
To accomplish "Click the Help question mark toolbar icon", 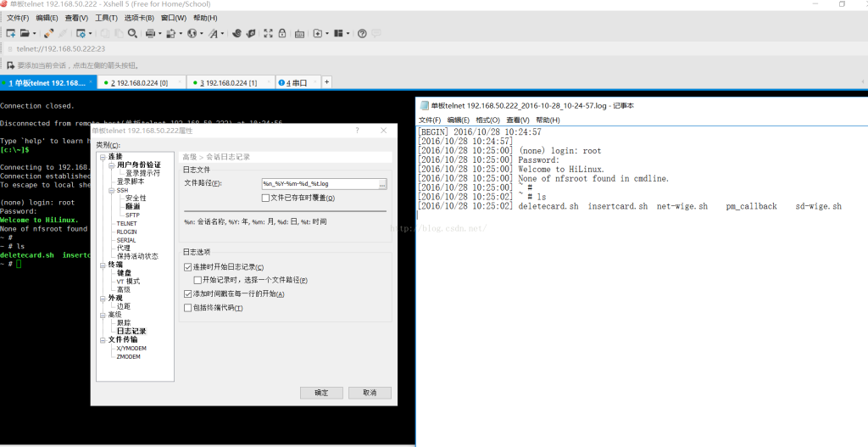I will tap(362, 33).
